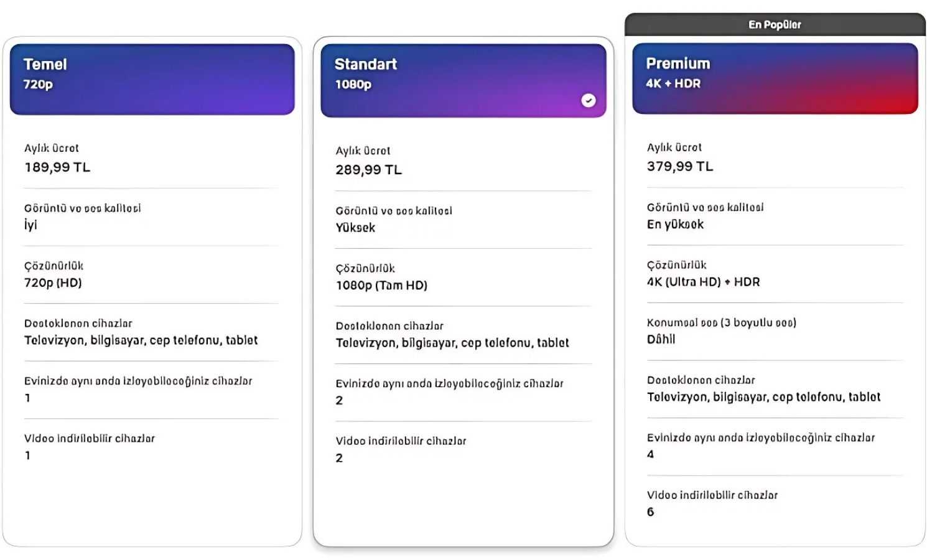Click the Standart supported devices list
The height and width of the screenshot is (560, 927).
click(452, 343)
